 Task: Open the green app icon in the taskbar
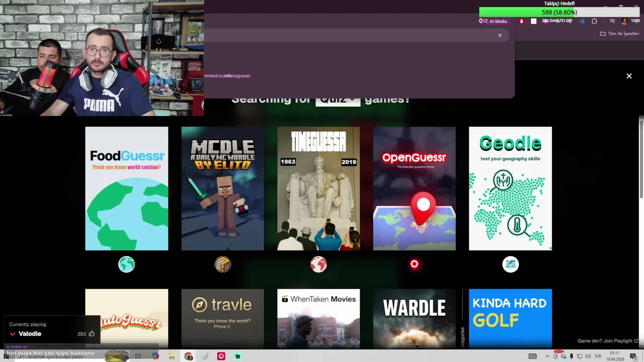[x=237, y=356]
